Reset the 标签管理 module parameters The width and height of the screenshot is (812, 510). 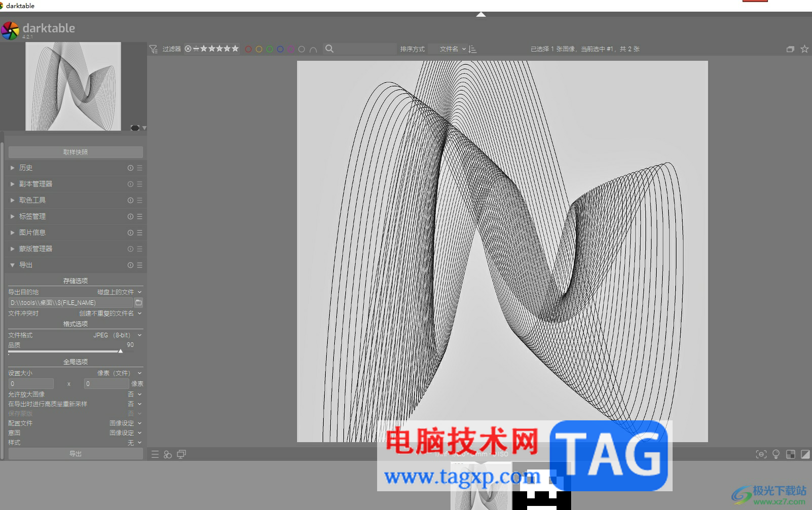tap(130, 216)
